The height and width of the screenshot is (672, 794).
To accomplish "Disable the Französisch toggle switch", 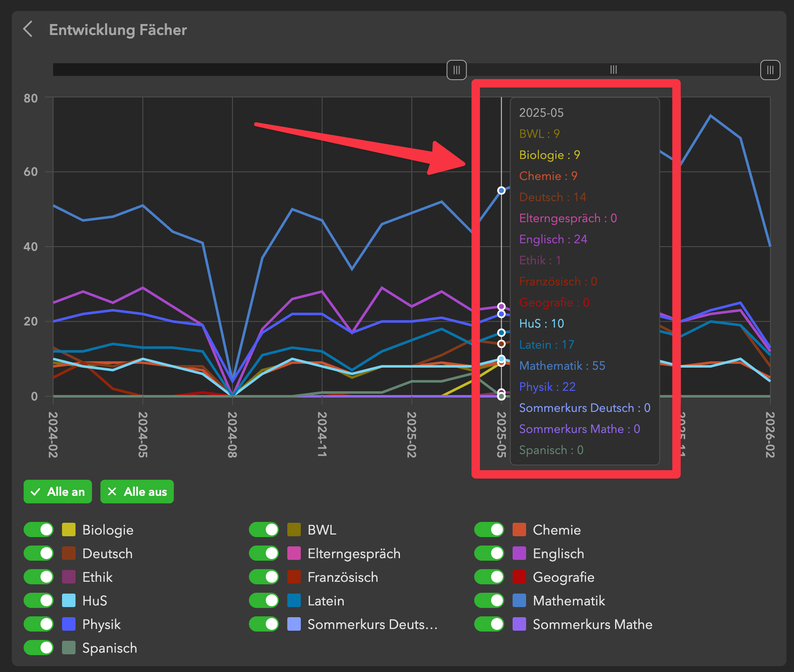I will pos(264,577).
